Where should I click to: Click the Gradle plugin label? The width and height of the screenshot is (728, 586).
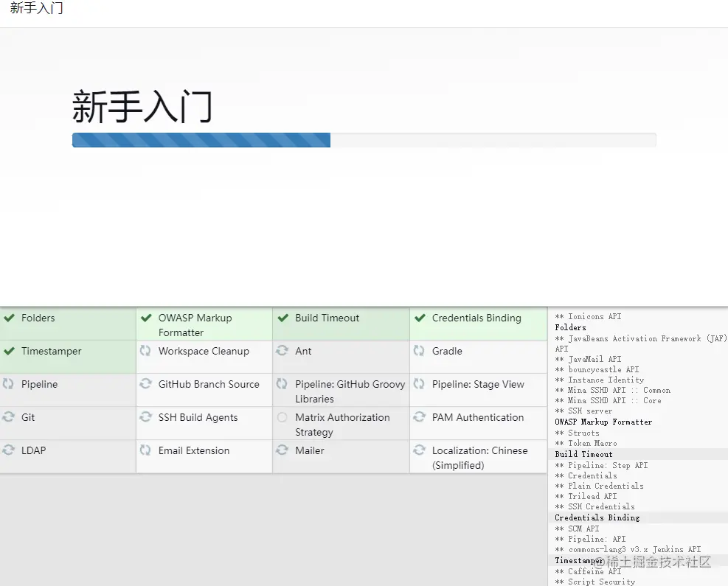pos(447,351)
